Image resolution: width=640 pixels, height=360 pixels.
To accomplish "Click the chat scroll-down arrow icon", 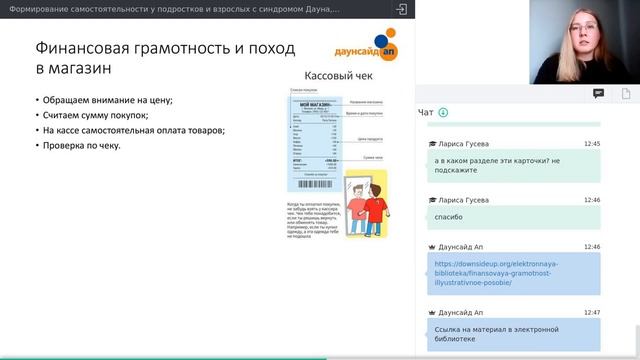I will point(443,112).
